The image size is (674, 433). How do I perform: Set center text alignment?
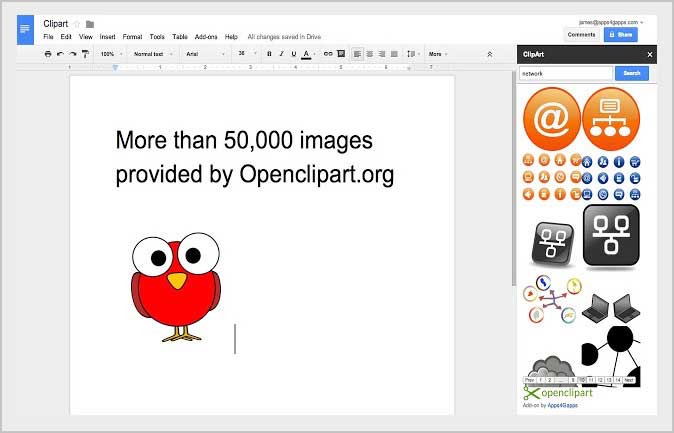pos(370,54)
